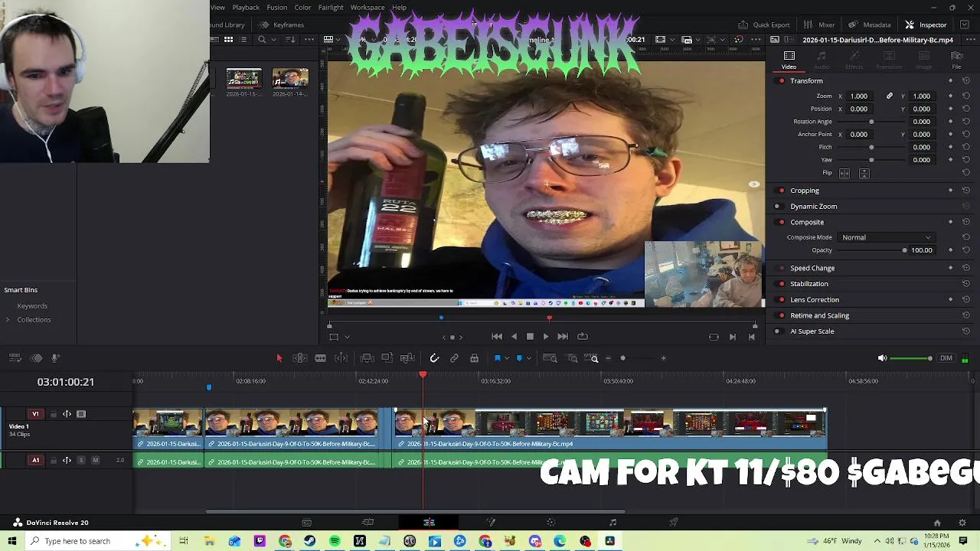980x551 pixels.
Task: Stop playback in the viewer
Action: (x=530, y=337)
